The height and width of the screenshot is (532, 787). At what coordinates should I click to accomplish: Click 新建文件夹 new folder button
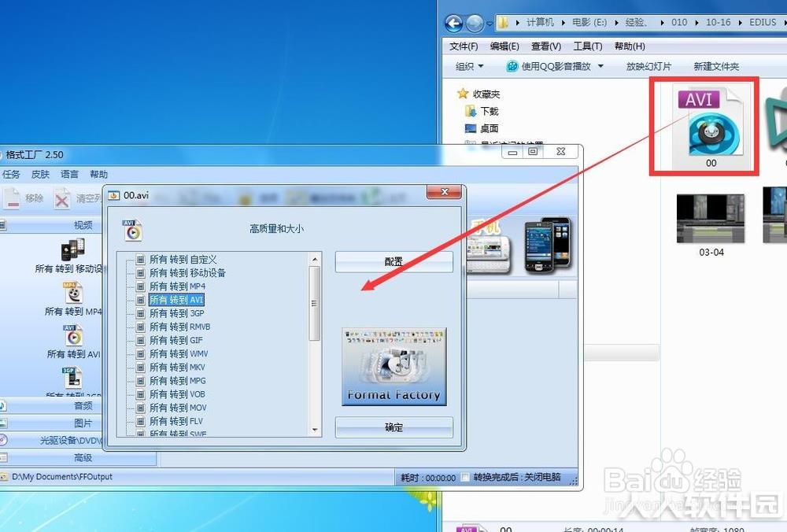(x=716, y=66)
